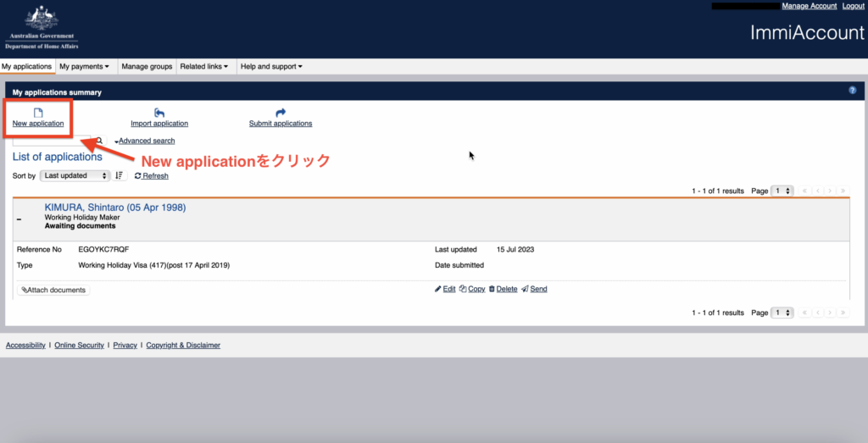The height and width of the screenshot is (443, 868).
Task: Click the search magnifier icon
Action: click(x=99, y=141)
